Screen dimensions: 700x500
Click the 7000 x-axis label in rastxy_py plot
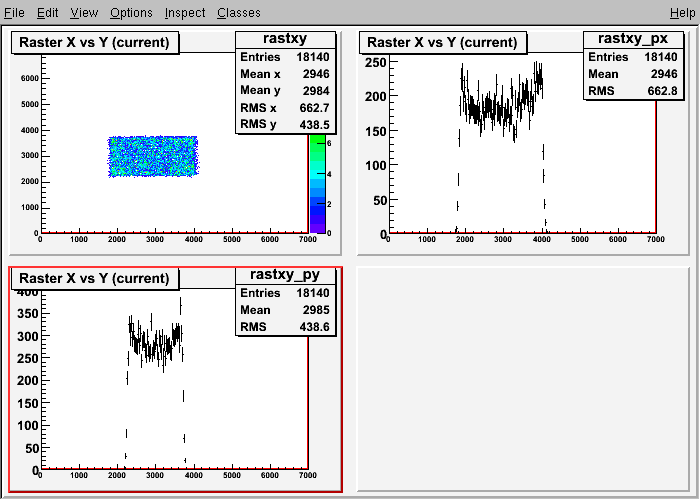308,475
